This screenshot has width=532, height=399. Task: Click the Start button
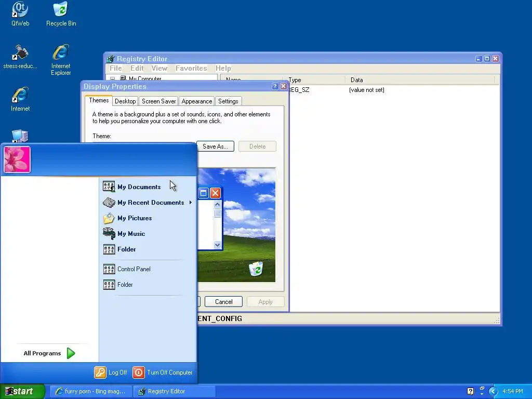22,391
